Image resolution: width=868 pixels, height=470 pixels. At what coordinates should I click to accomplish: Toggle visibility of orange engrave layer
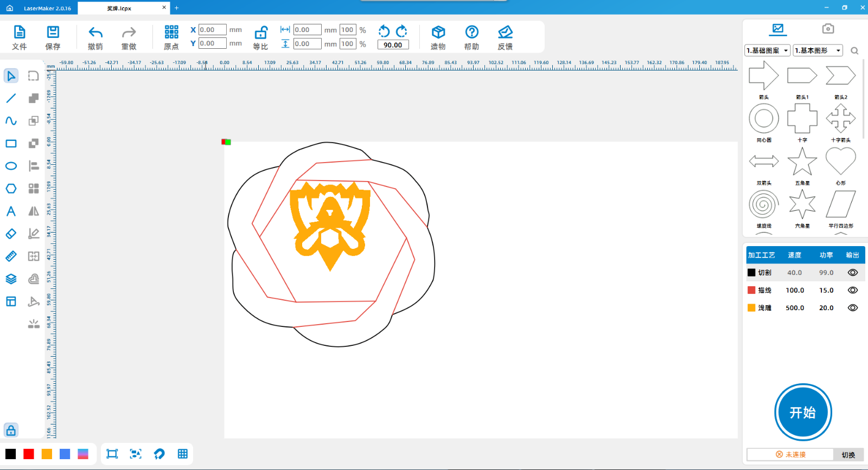[x=852, y=307]
